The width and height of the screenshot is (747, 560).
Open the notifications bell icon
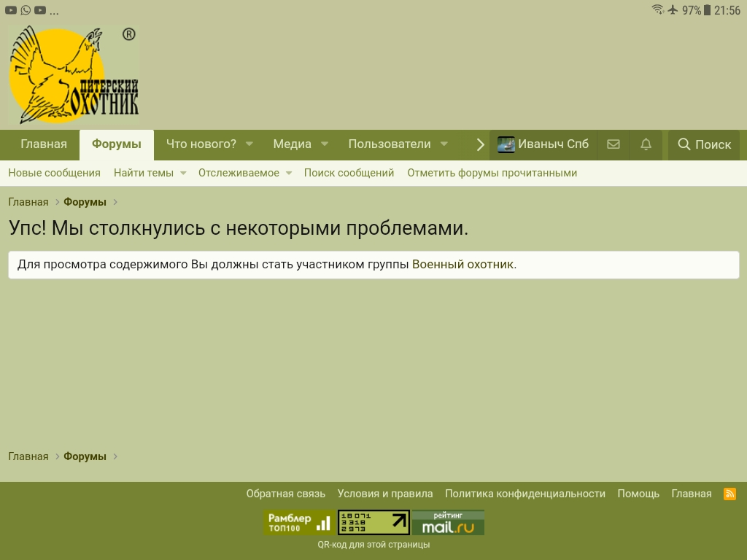[646, 144]
